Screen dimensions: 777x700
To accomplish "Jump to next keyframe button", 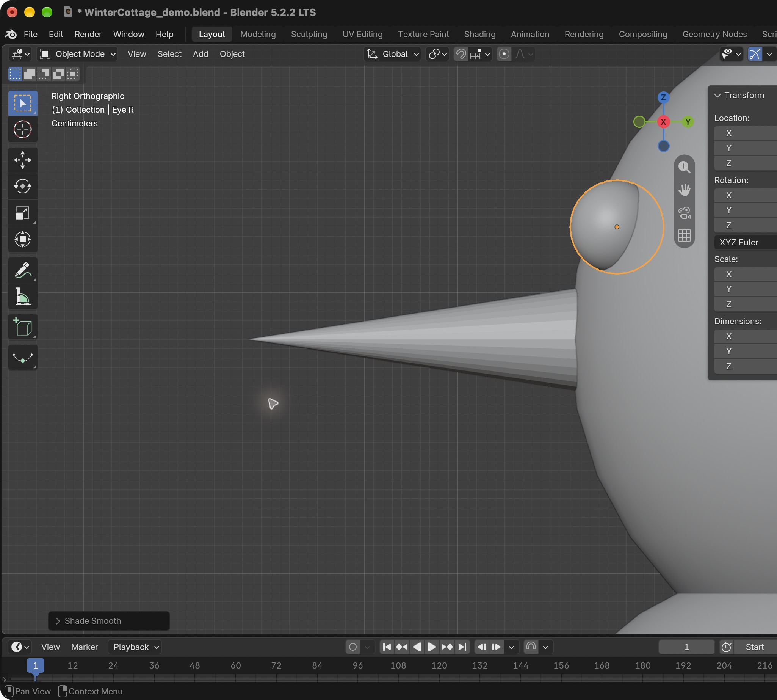I will (x=447, y=647).
